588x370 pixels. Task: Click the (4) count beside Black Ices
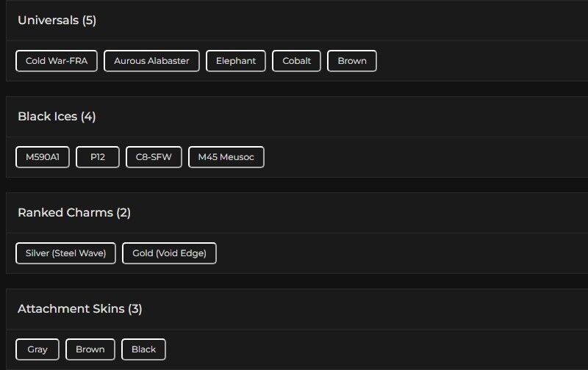[x=88, y=117]
